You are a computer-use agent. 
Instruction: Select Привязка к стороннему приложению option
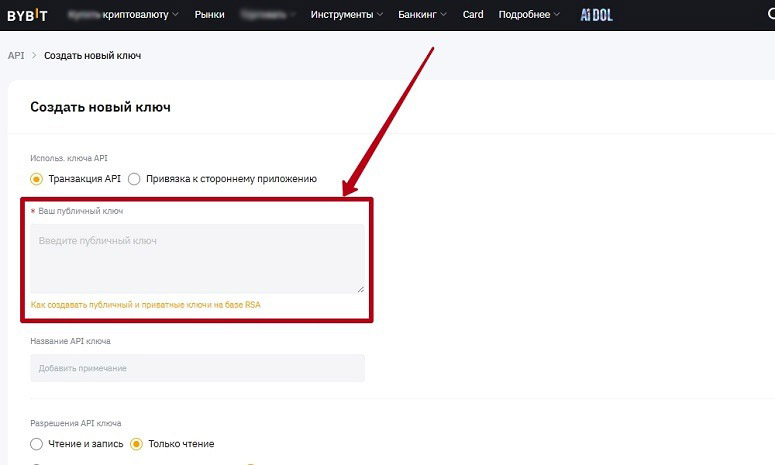point(134,179)
